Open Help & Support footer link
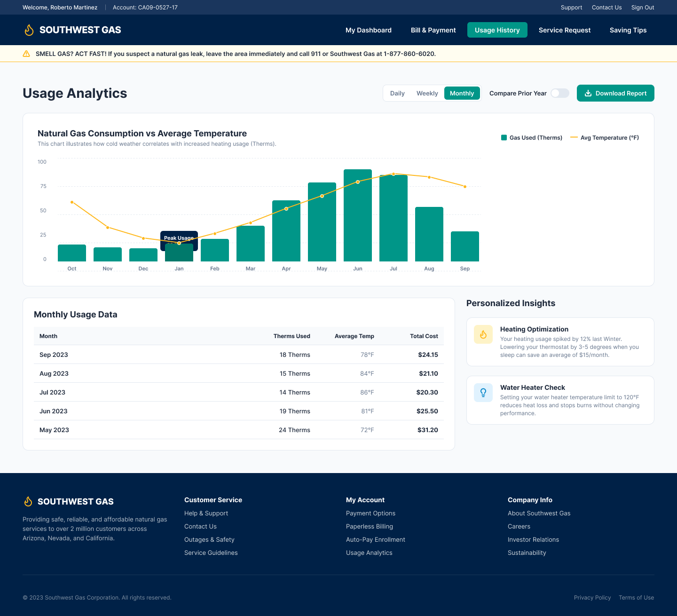The width and height of the screenshot is (677, 616). [206, 513]
